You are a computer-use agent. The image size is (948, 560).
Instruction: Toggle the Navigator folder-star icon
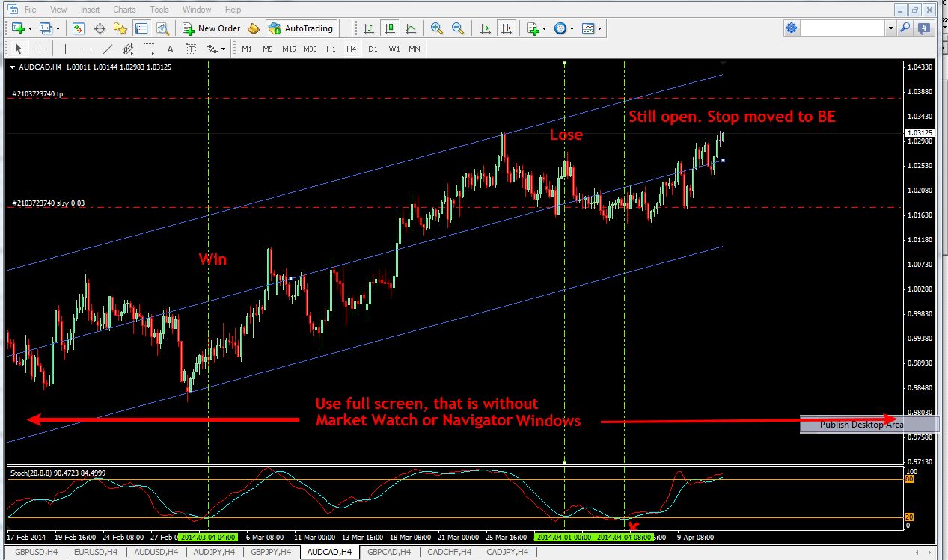[120, 28]
